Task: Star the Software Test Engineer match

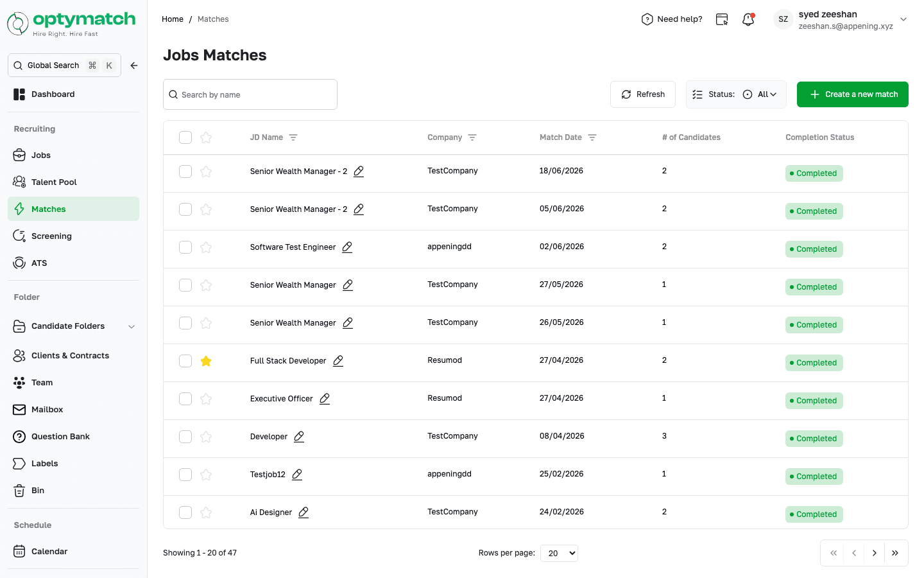Action: coord(206,247)
